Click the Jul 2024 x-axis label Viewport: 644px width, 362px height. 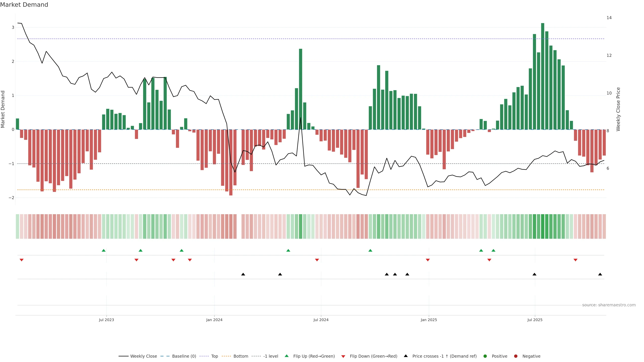321,320
